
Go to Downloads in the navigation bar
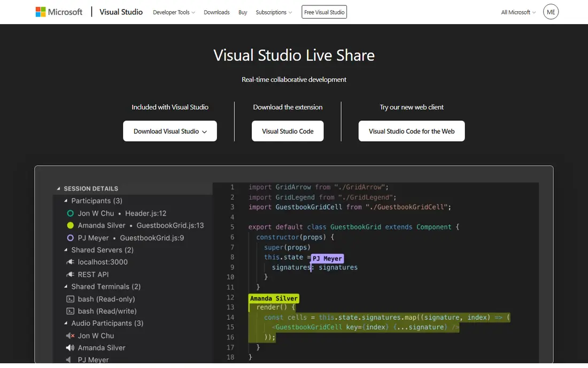pos(216,12)
